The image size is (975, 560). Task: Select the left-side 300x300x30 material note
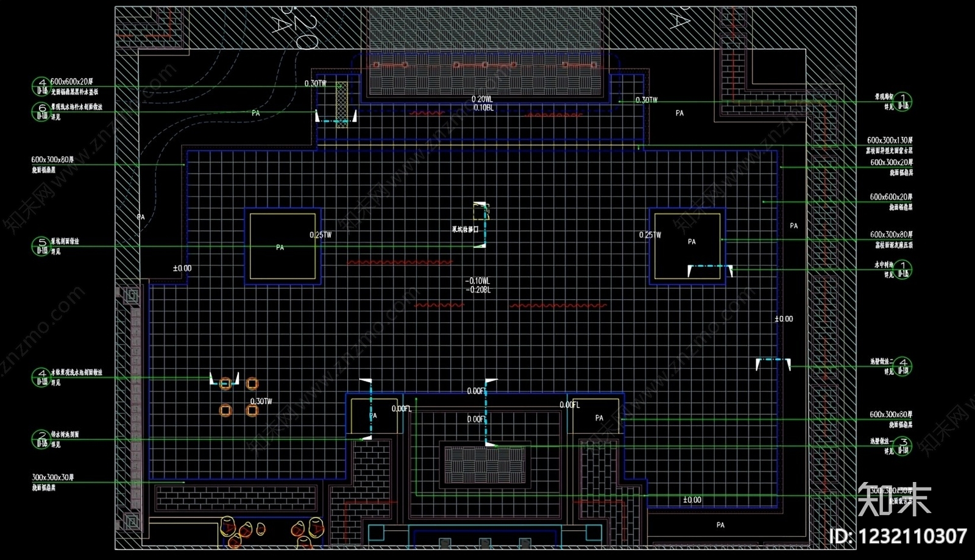coord(52,477)
